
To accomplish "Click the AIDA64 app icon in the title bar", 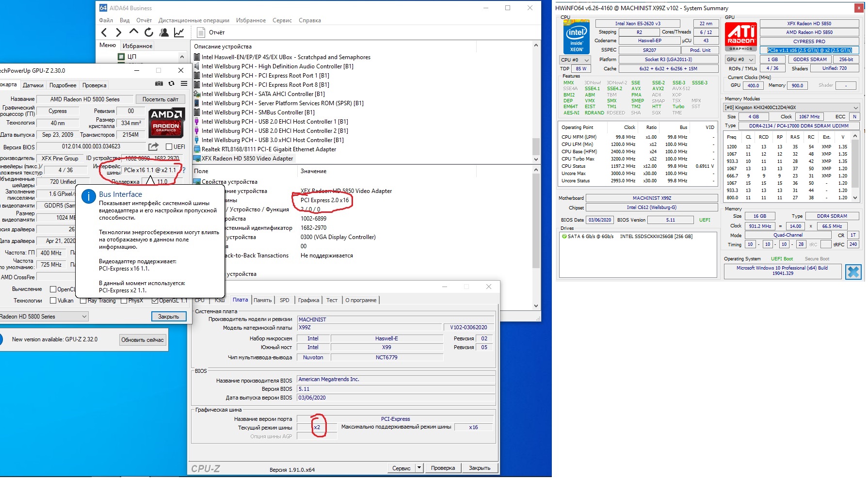I will click(103, 8).
